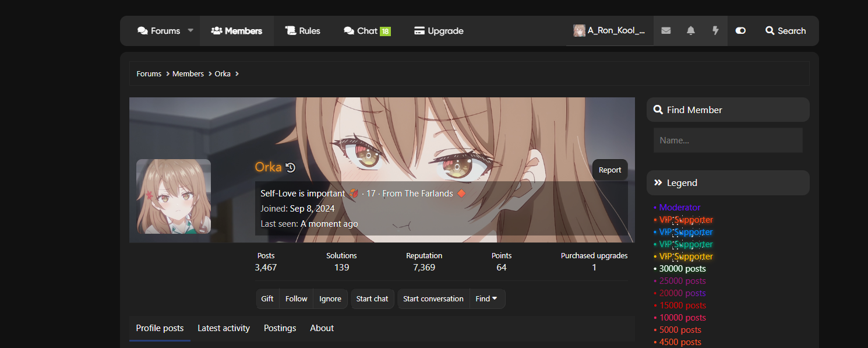Screen dimensions: 868x348
Task: Click the history clock icon beside Orka
Action: pyautogui.click(x=291, y=168)
